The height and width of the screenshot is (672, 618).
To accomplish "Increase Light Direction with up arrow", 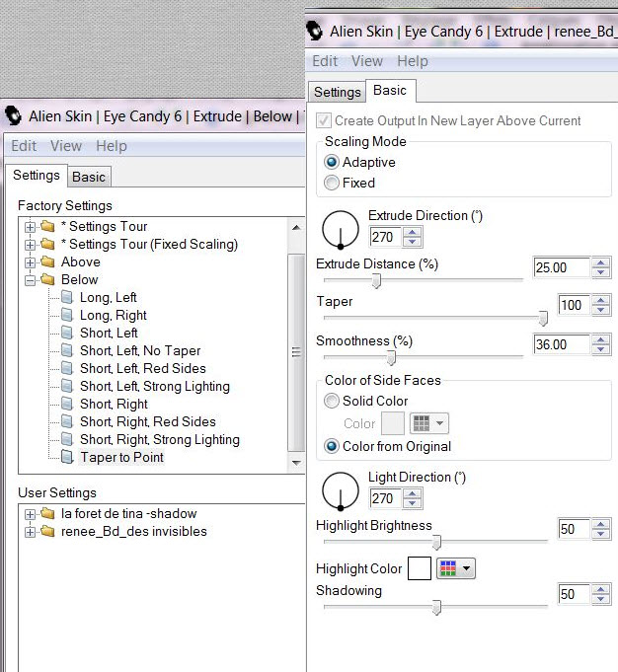I will 412,493.
